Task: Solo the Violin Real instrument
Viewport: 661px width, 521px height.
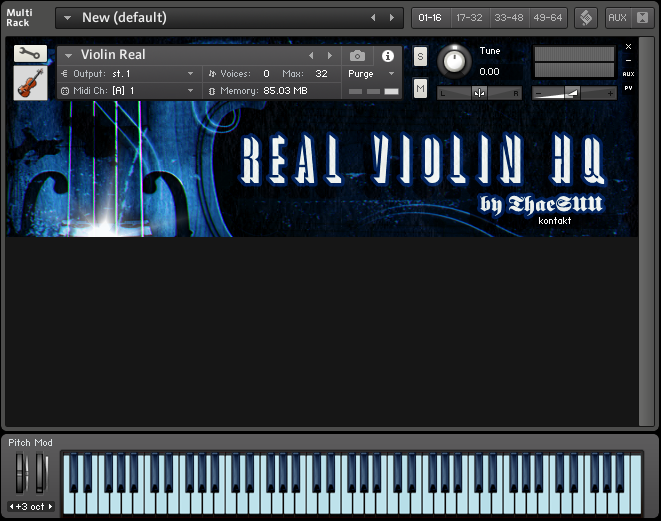Action: pyautogui.click(x=420, y=57)
